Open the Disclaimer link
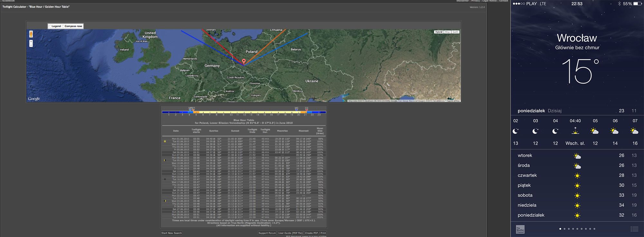This screenshot has width=644, height=237. (x=462, y=1)
